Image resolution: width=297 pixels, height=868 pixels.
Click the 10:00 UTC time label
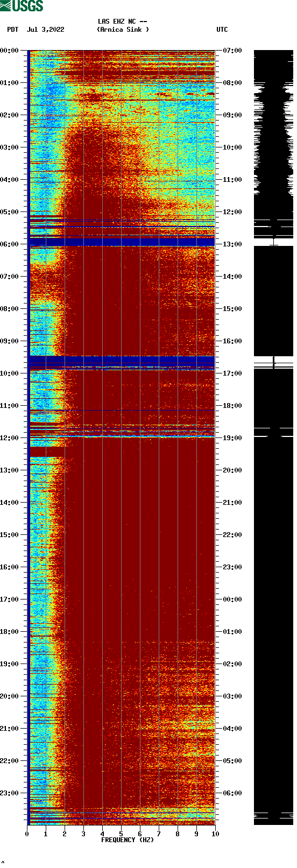(232, 147)
